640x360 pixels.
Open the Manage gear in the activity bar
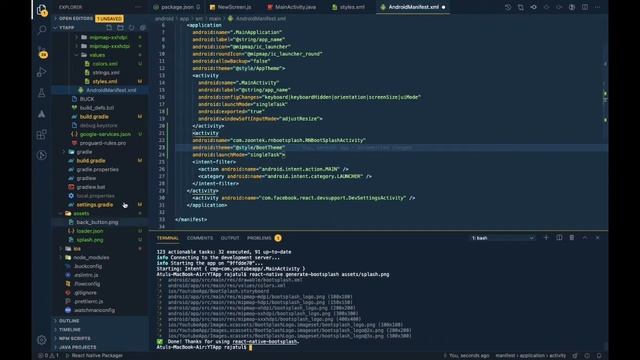(x=42, y=340)
